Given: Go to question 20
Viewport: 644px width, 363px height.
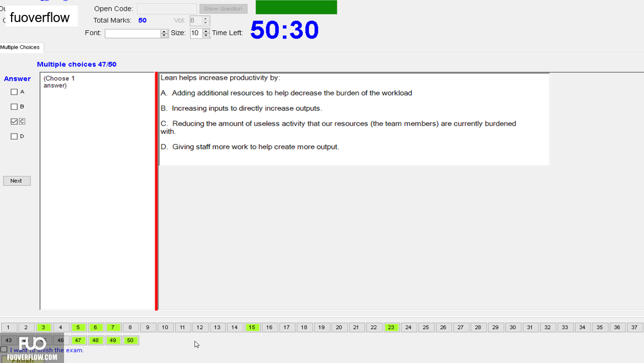Looking at the screenshot, I should pyautogui.click(x=339, y=327).
